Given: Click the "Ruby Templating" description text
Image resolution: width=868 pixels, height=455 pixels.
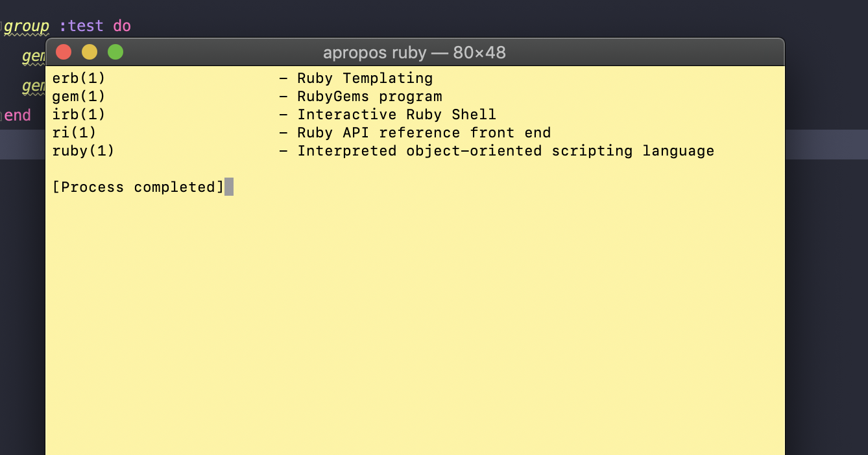Looking at the screenshot, I should tap(365, 78).
